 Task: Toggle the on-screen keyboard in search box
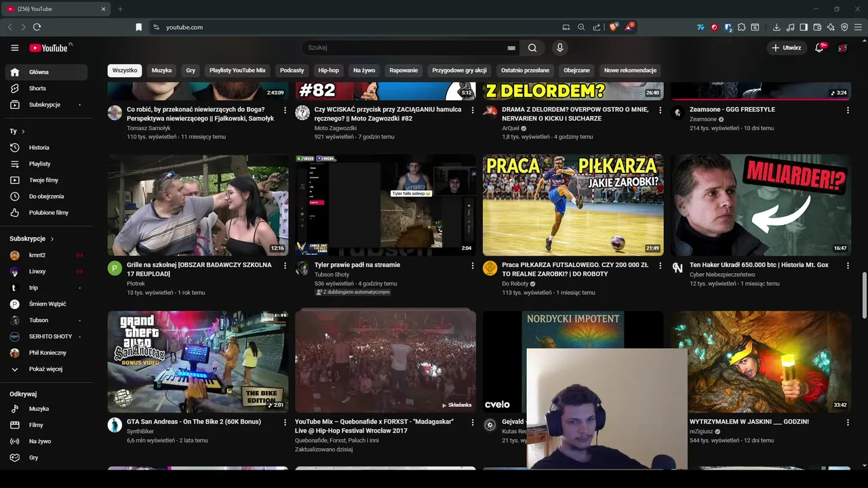pos(511,48)
